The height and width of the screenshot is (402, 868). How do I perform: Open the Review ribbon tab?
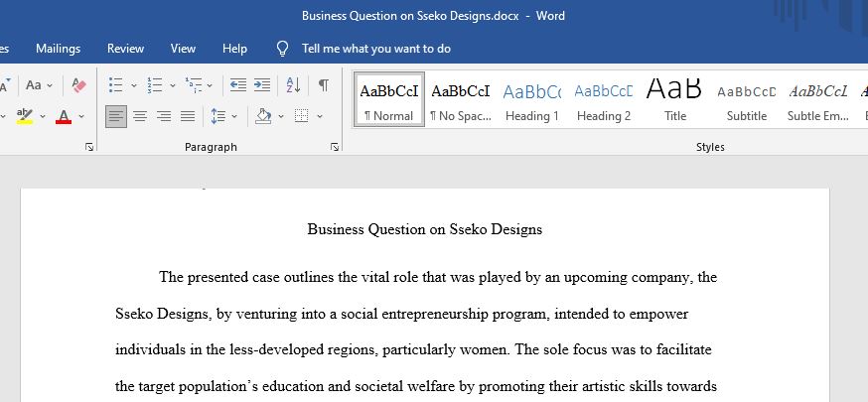pyautogui.click(x=126, y=49)
